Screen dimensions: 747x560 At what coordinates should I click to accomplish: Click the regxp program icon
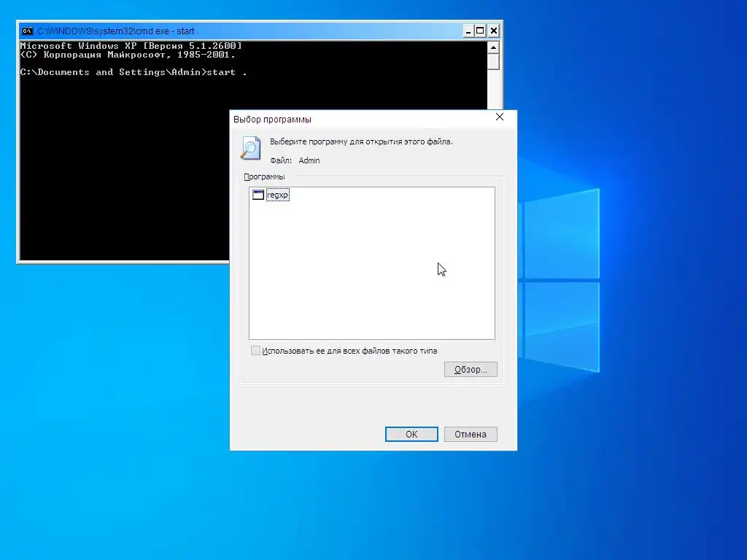tap(258, 195)
